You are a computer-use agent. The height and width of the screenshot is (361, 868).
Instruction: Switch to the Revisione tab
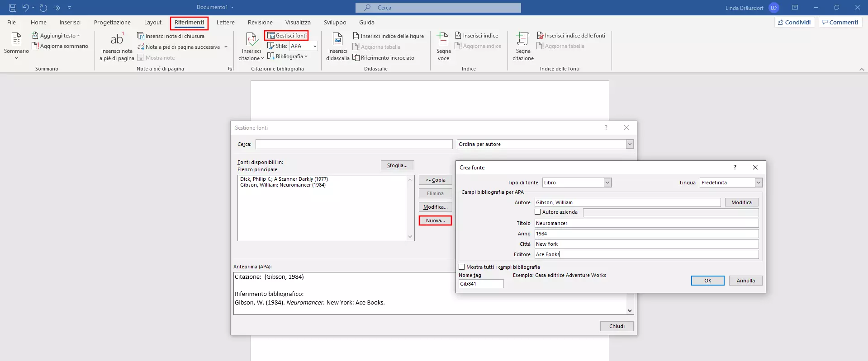[260, 22]
